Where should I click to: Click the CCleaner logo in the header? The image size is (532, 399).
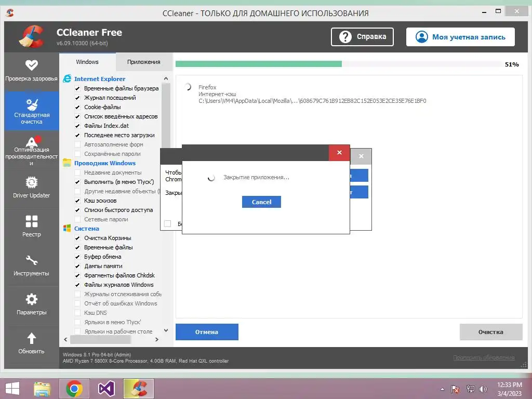click(x=32, y=37)
